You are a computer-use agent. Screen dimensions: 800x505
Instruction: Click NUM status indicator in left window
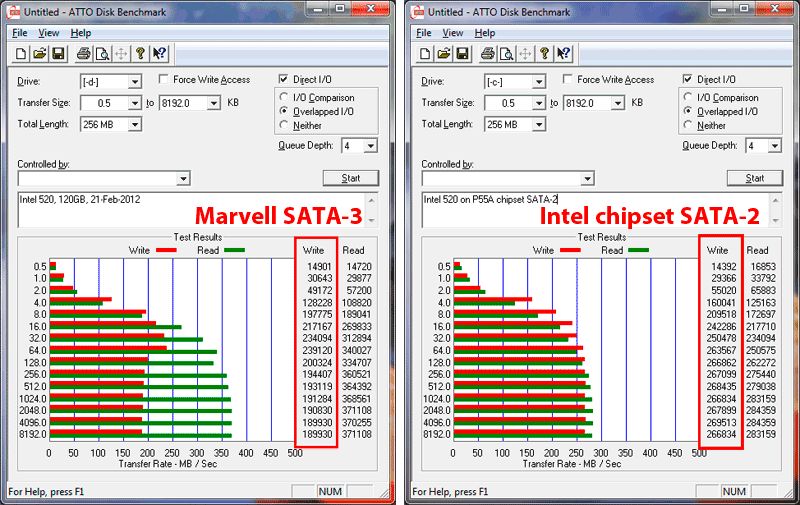pyautogui.click(x=330, y=492)
